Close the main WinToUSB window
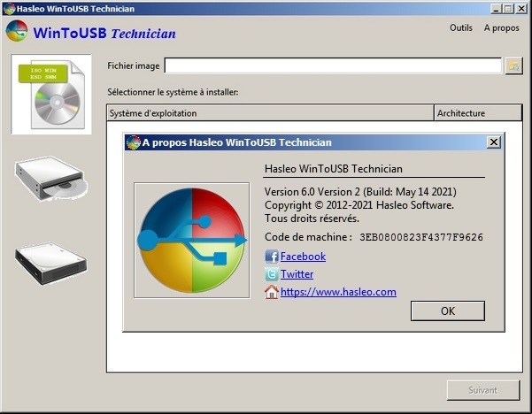The height and width of the screenshot is (414, 532). pos(521,9)
